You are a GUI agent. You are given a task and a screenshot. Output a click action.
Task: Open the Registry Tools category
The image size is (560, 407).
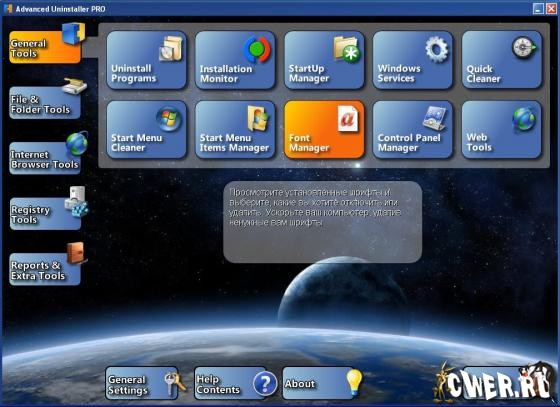[45, 213]
